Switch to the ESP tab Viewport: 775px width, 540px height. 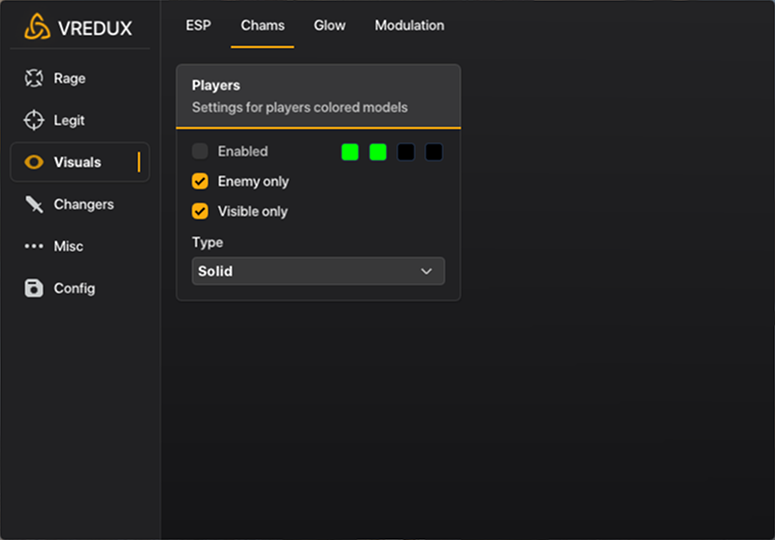point(198,25)
